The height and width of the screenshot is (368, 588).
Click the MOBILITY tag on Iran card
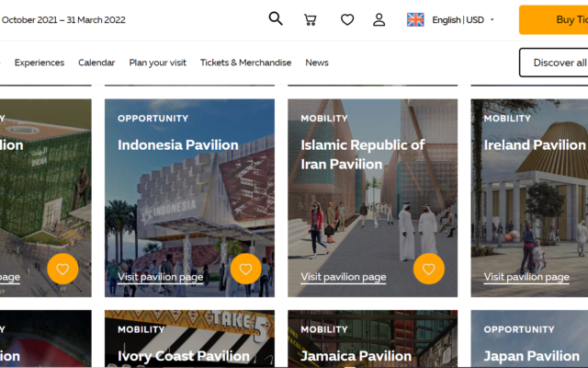324,119
